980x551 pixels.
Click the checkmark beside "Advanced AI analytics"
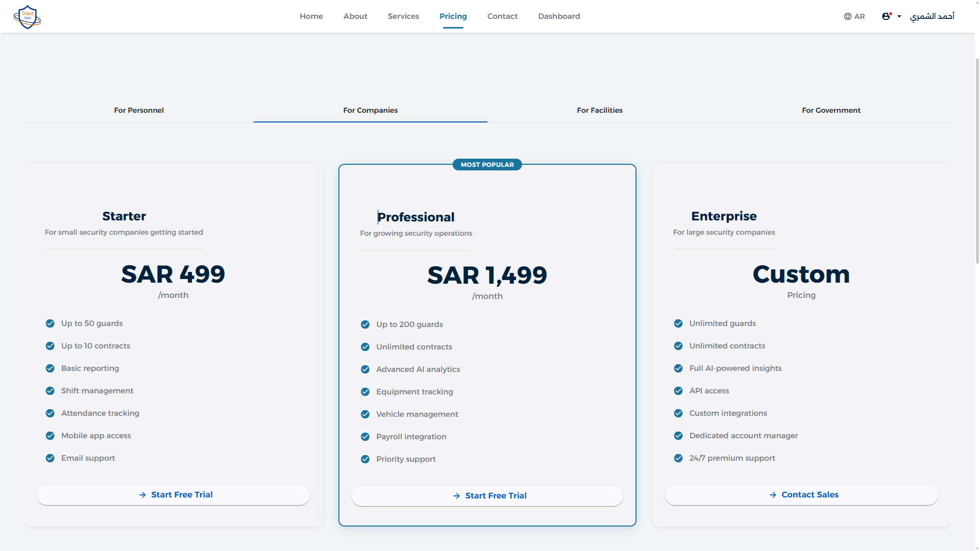click(x=364, y=369)
